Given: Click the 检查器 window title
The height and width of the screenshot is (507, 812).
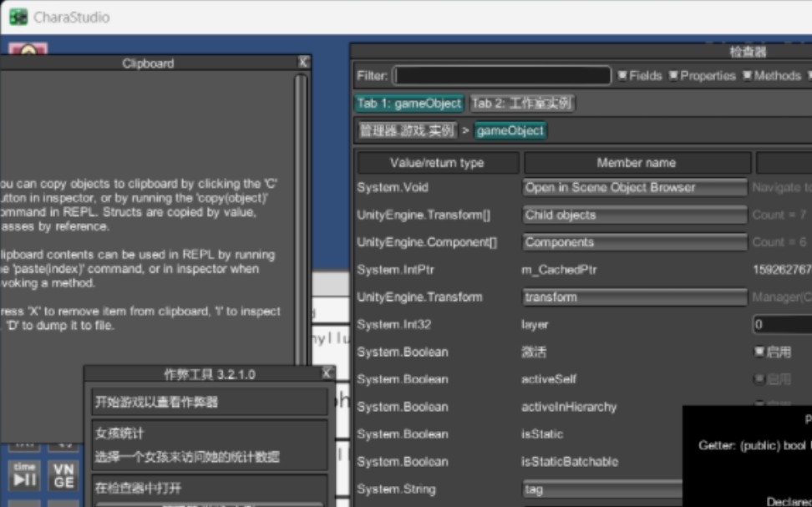Looking at the screenshot, I should pos(748,51).
